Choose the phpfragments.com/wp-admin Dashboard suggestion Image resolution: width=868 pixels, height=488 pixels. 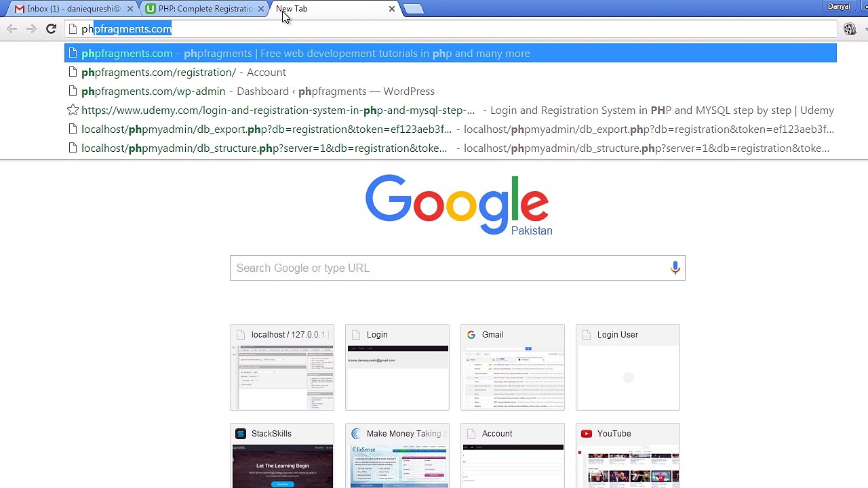[450, 91]
